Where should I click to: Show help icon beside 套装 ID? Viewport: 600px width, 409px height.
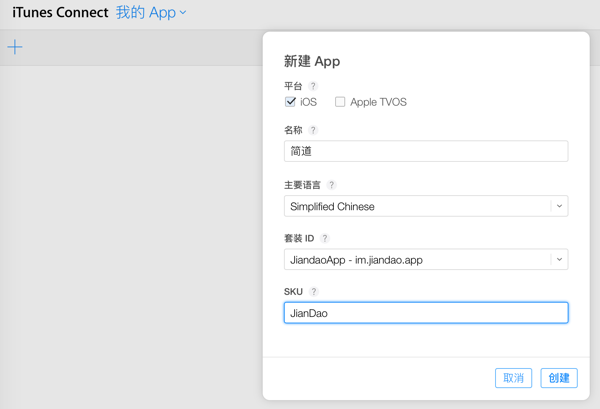(325, 239)
